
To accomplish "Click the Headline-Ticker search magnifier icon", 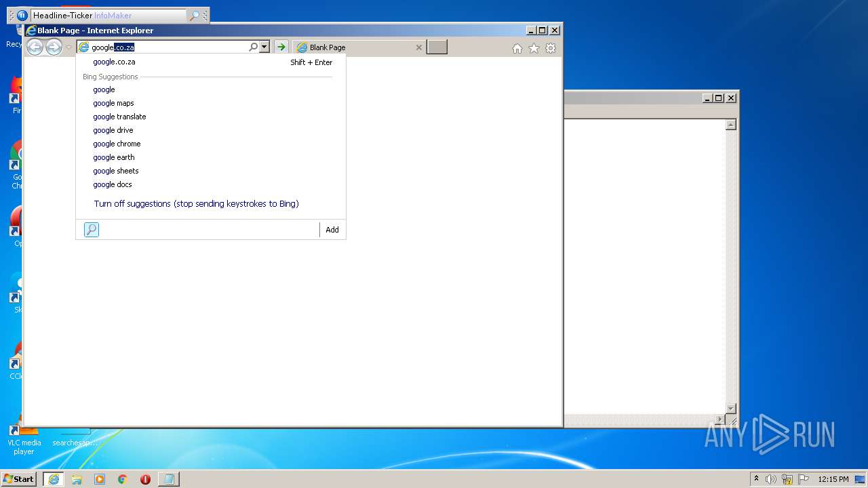I will tap(195, 15).
